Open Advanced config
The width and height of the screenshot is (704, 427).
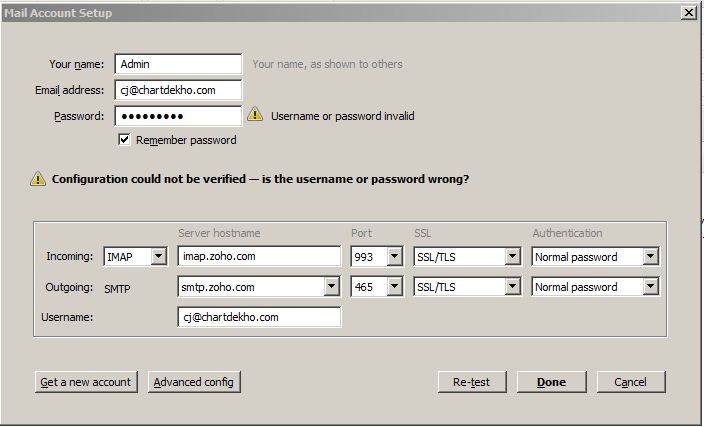click(x=195, y=382)
